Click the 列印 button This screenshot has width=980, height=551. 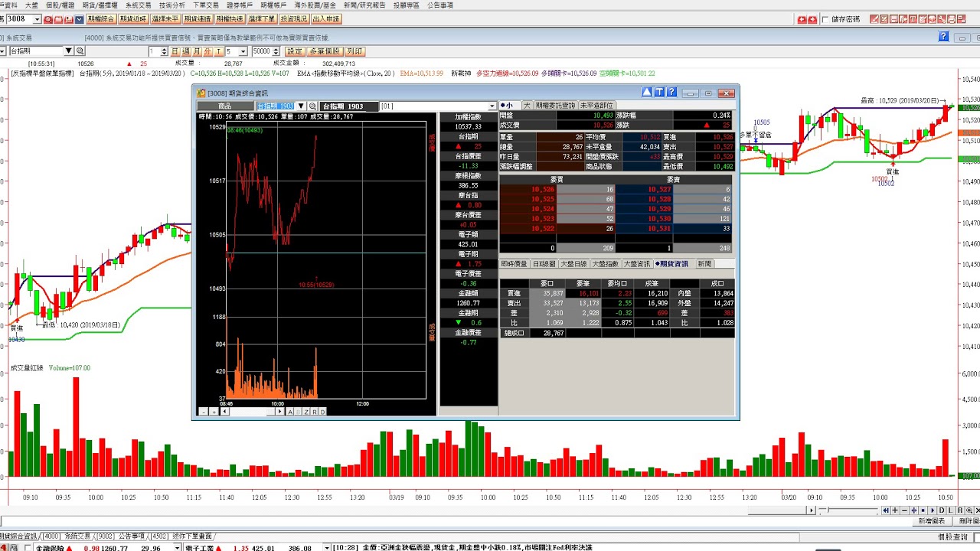click(x=354, y=51)
